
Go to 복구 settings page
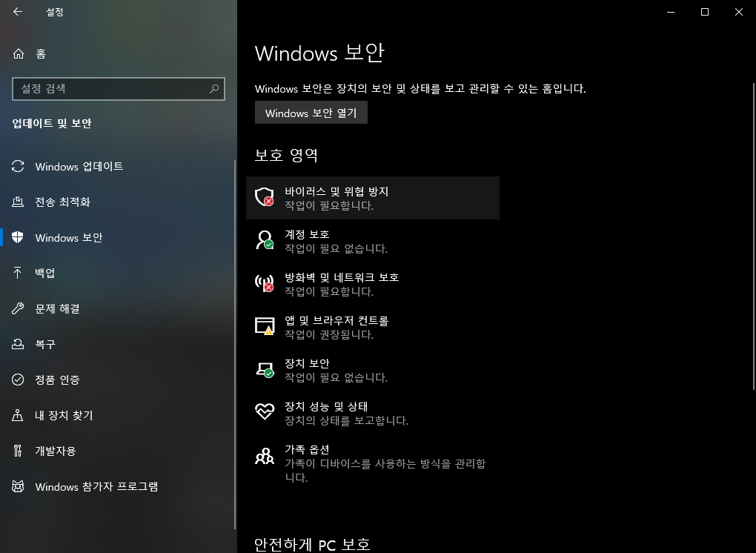point(119,344)
